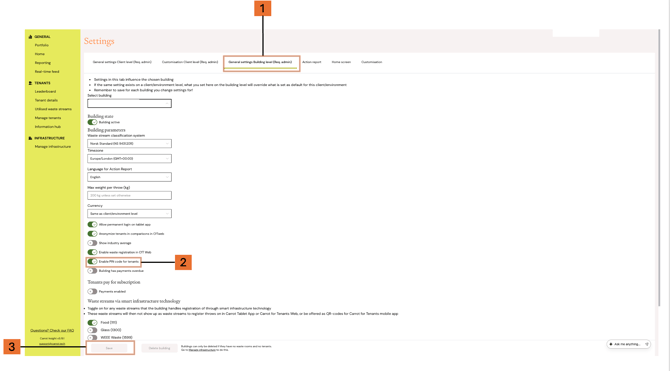670x371 pixels.
Task: Toggle Allow permanent login on tablet app
Action: click(x=92, y=224)
